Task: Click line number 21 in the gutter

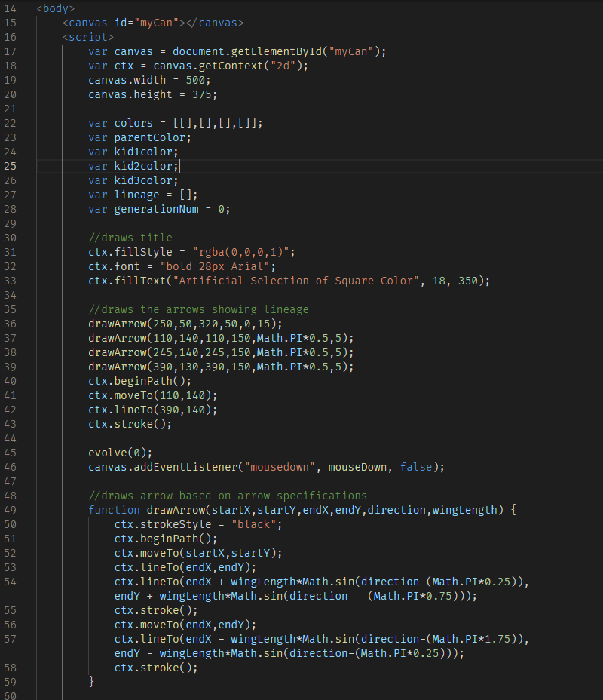Action: pos(10,109)
